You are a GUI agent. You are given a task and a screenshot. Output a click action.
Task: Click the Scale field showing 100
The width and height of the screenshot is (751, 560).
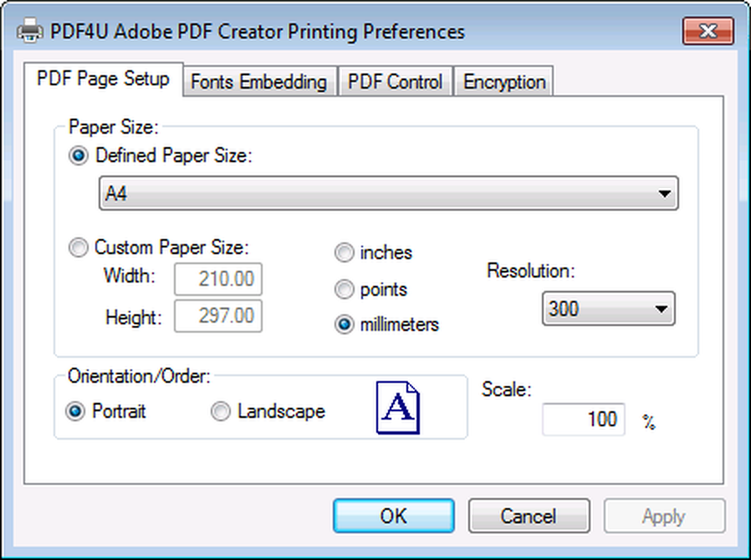coord(584,420)
